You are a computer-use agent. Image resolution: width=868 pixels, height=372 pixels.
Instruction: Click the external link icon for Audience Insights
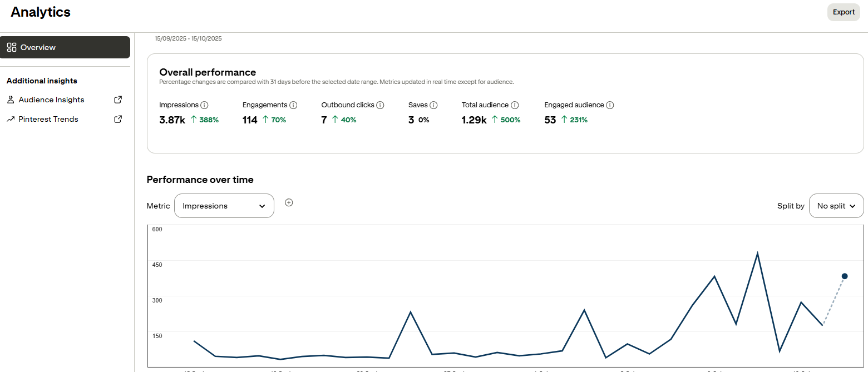pyautogui.click(x=118, y=100)
